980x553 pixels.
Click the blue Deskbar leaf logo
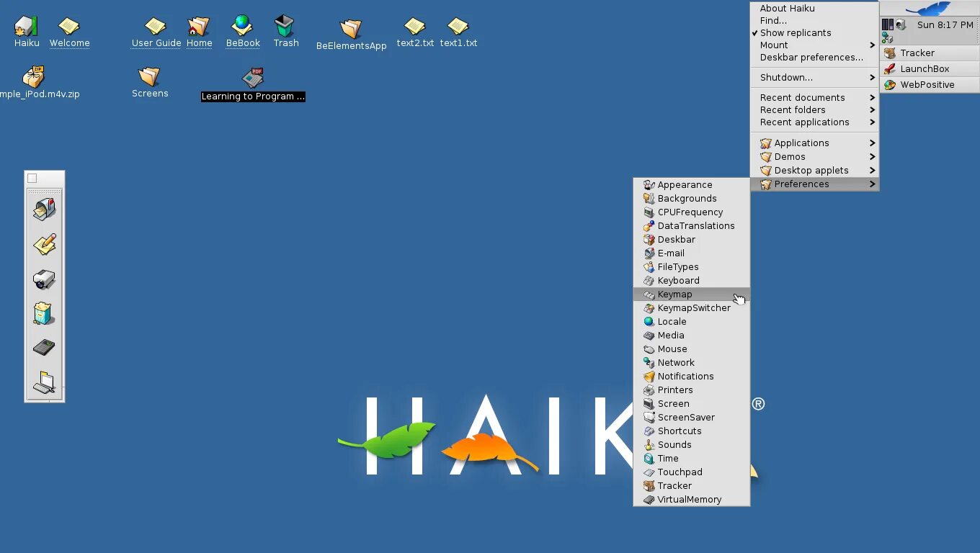(930, 9)
